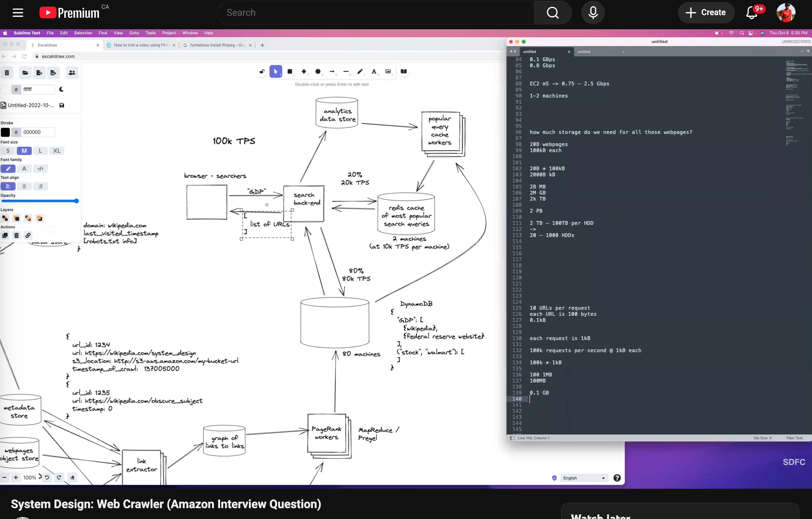
Task: Open the Excalidraw shape library icon
Action: [x=404, y=72]
